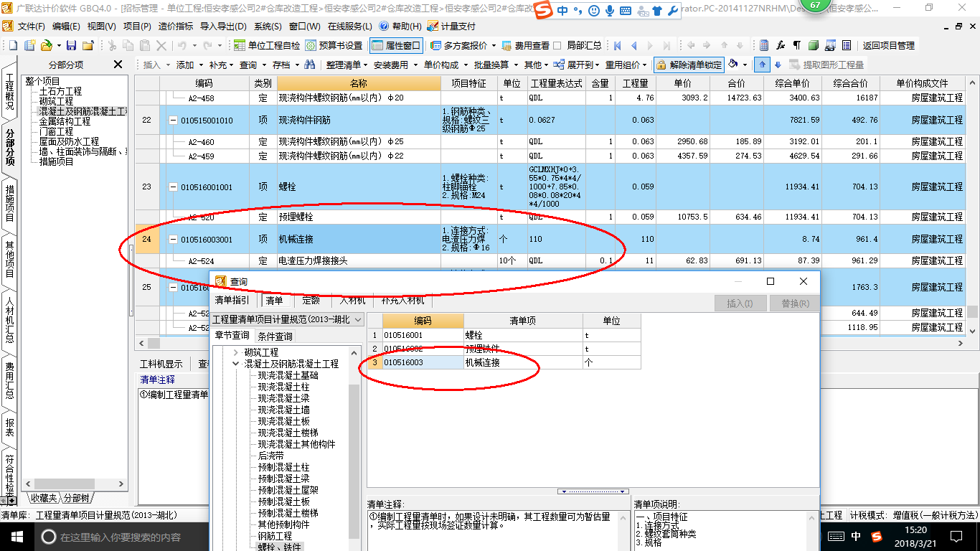Screen dimensions: 980x551
Task: Expand 砌筑工程 in query tree
Action: coord(236,353)
